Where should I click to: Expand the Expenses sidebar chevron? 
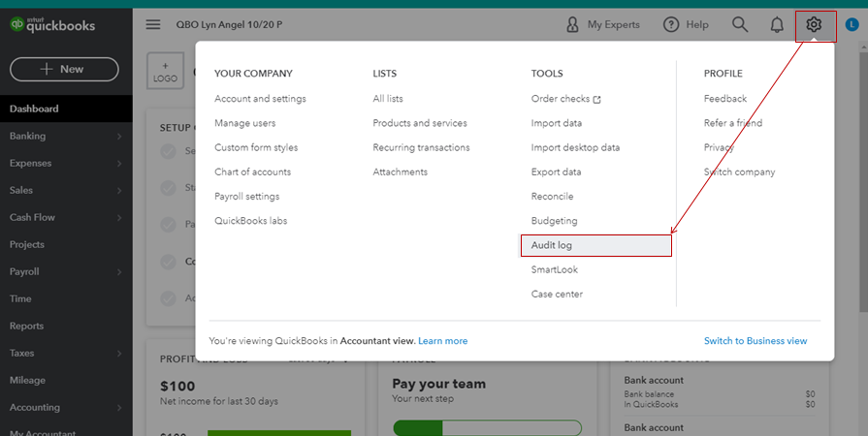(x=119, y=163)
